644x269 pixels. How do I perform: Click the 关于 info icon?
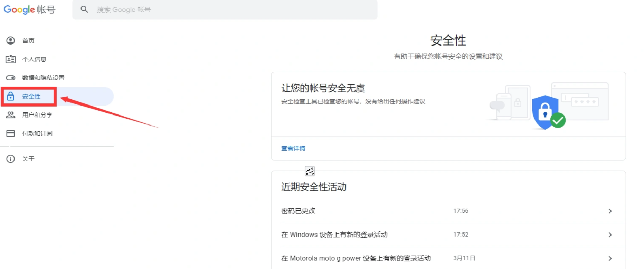[x=11, y=159]
